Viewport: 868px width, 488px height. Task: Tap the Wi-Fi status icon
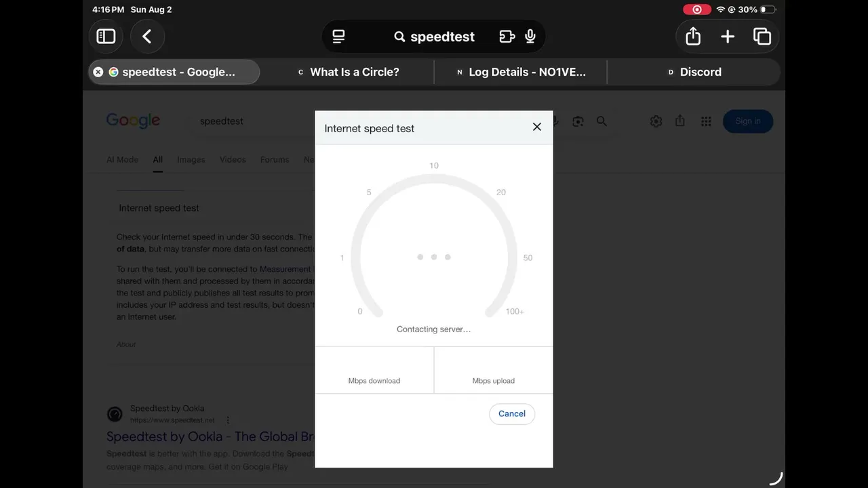[720, 9]
